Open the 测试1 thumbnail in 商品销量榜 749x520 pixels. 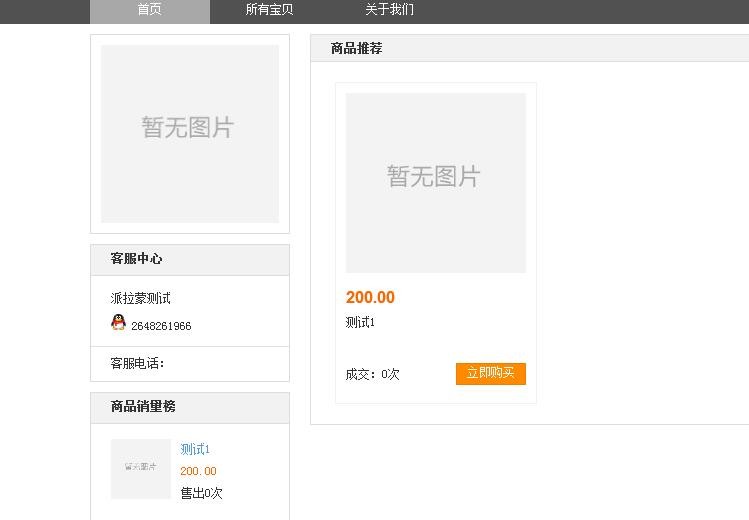click(140, 469)
